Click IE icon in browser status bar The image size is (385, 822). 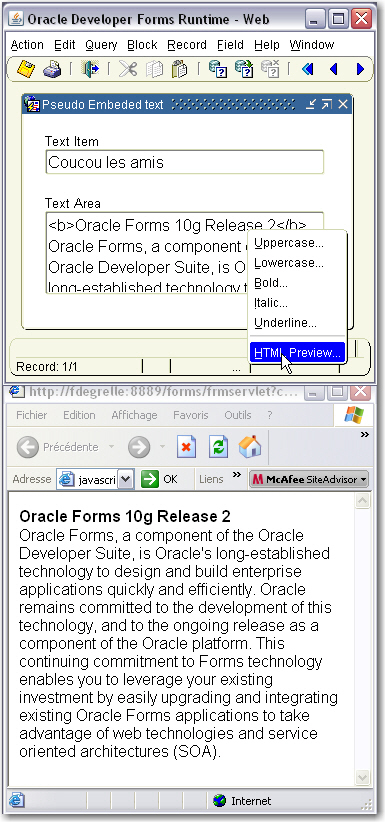[17, 801]
